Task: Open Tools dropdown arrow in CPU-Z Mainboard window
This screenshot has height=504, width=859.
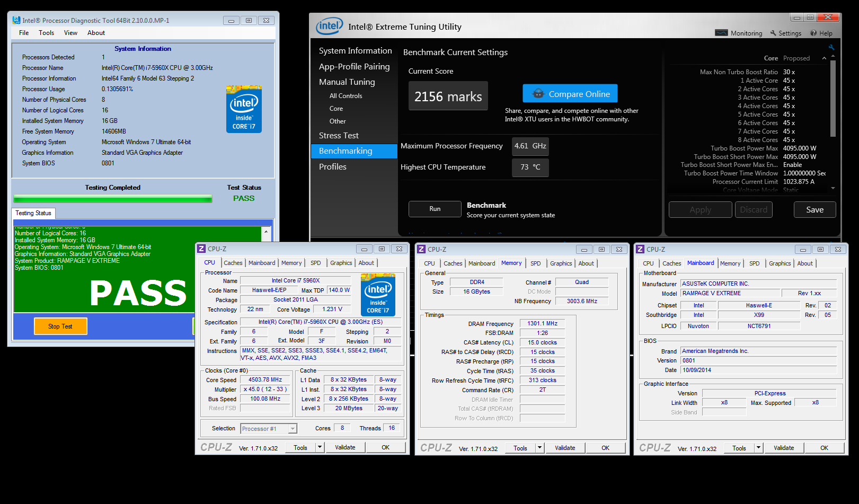Action: coord(758,448)
